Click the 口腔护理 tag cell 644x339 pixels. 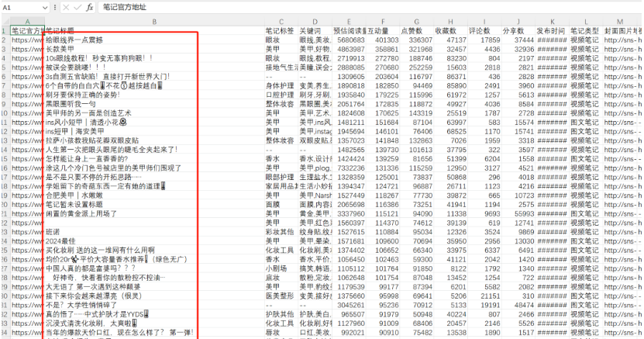pyautogui.click(x=281, y=95)
